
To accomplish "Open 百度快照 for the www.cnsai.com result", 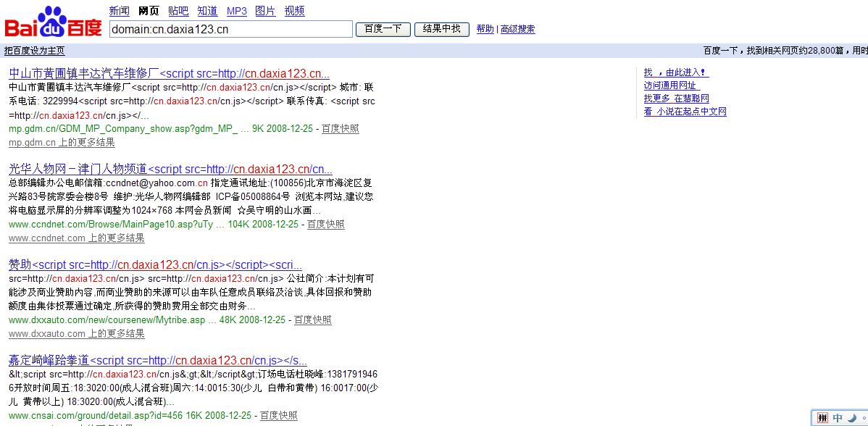I will tap(279, 416).
